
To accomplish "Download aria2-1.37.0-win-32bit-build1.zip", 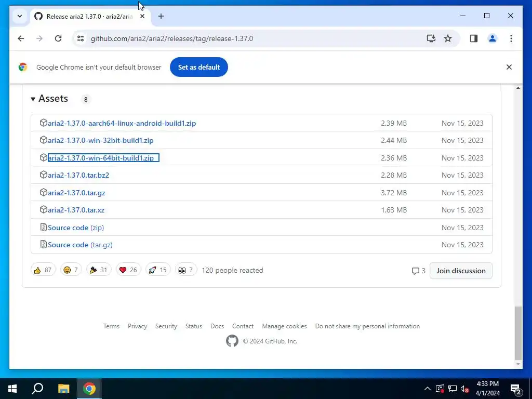I will coord(100,140).
